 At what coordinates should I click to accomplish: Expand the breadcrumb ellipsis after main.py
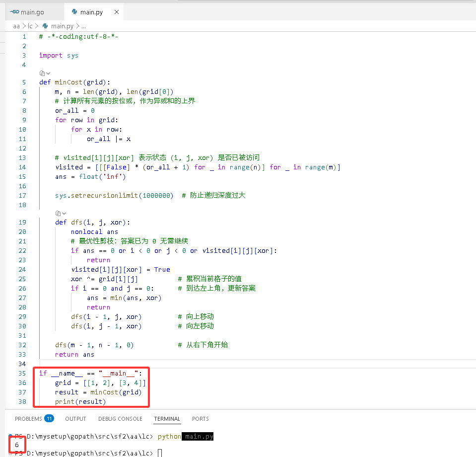(x=83, y=26)
